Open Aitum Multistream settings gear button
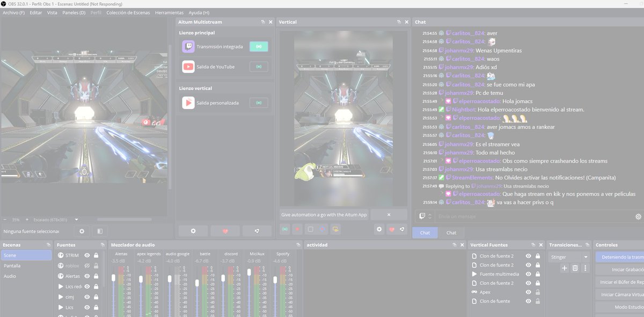644x317 pixels. (193, 231)
